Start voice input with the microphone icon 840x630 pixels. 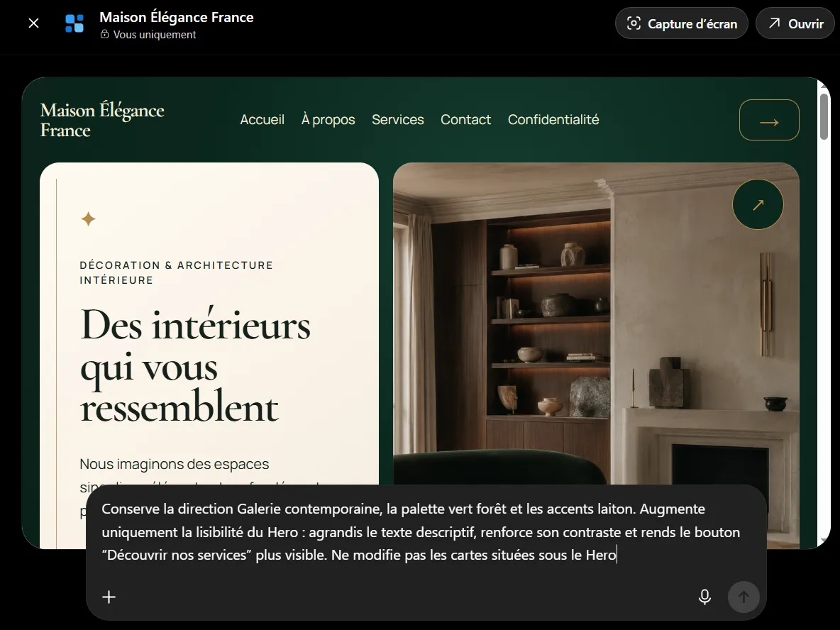coord(705,597)
